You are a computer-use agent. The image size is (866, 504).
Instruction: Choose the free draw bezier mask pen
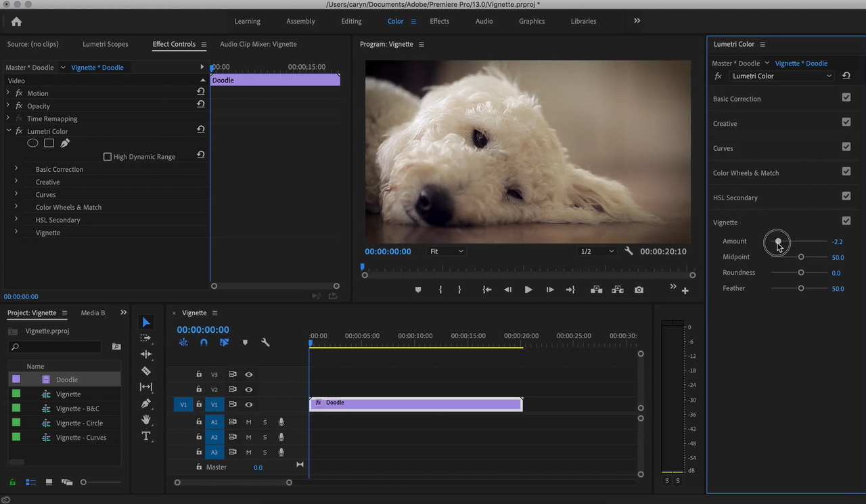pos(65,143)
